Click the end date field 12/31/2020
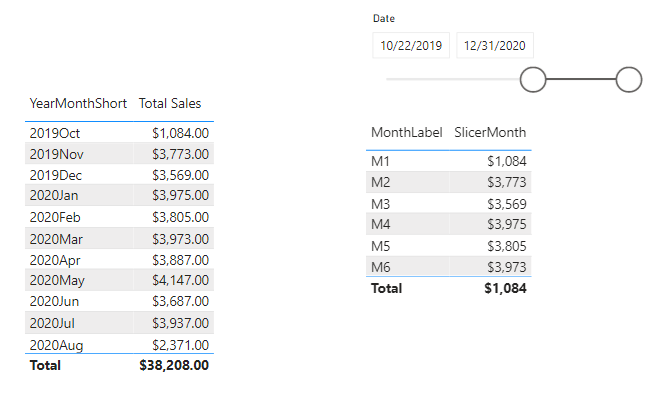The image size is (660, 398). point(495,45)
